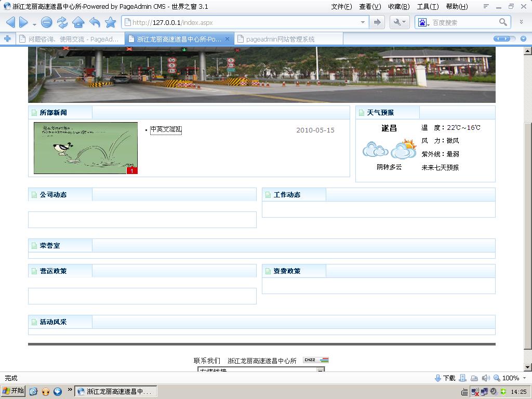This screenshot has height=399, width=532.
Task: Click the magnifier search button
Action: pos(503,22)
